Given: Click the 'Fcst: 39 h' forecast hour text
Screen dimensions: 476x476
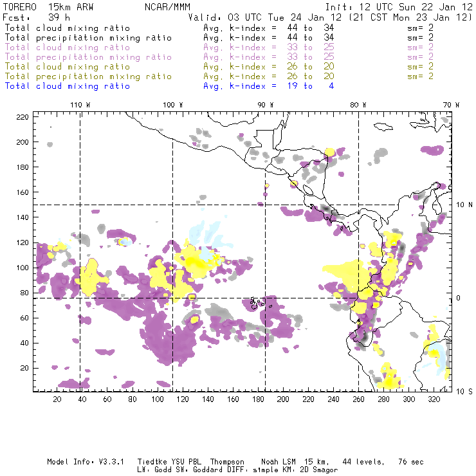Looking at the screenshot, I should 36,17.
